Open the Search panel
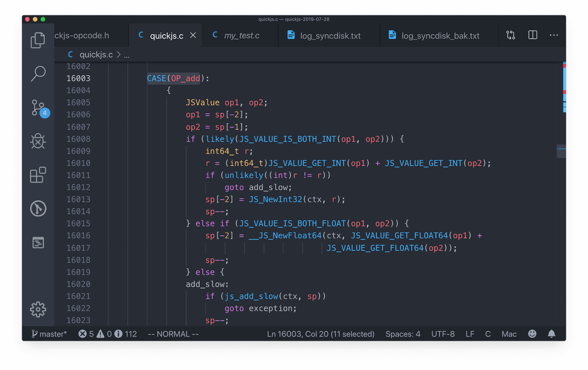Screen dimensions: 588x370 tap(38, 74)
